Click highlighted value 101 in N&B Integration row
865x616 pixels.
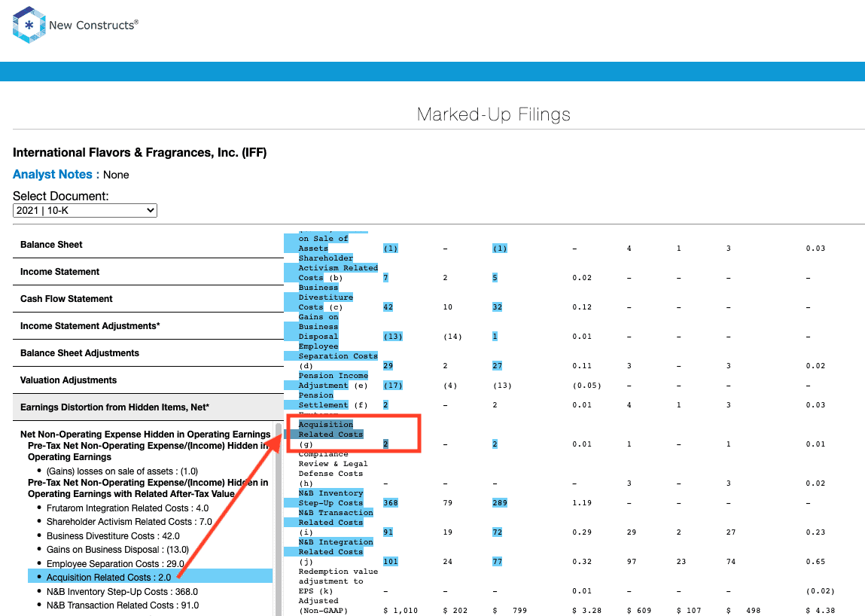point(391,561)
